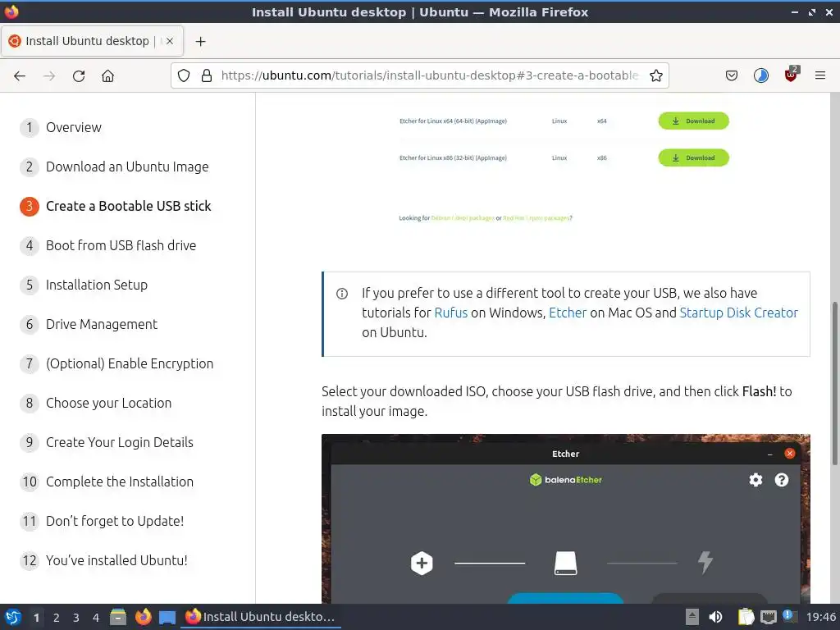Screen dimensions: 840x630
Task: Open (Optional) Enable Encryption step
Action: 129,363
